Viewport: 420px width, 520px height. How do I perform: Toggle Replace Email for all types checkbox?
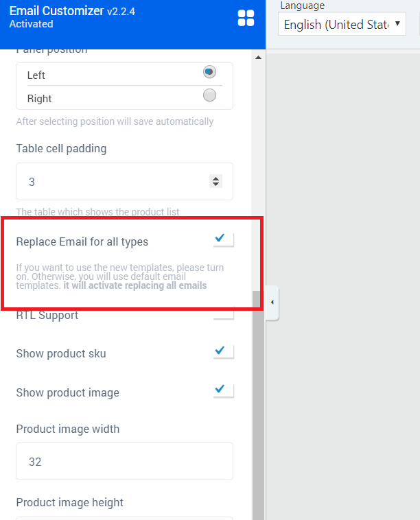click(223, 239)
